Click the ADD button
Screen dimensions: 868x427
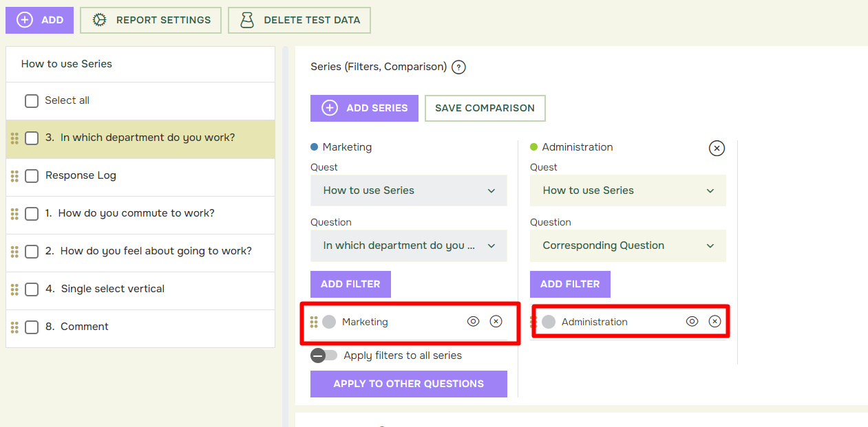pyautogui.click(x=39, y=20)
